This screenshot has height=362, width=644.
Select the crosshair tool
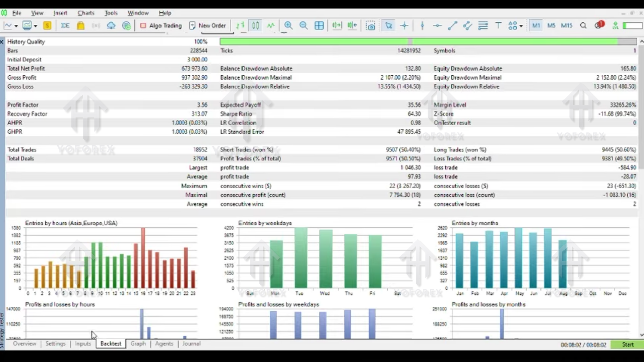click(x=404, y=26)
